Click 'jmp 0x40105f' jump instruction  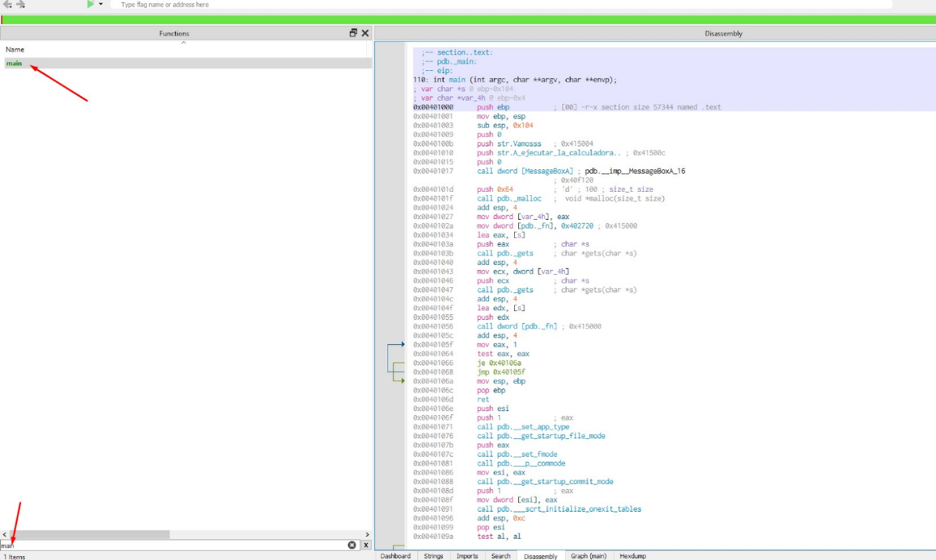(x=501, y=372)
